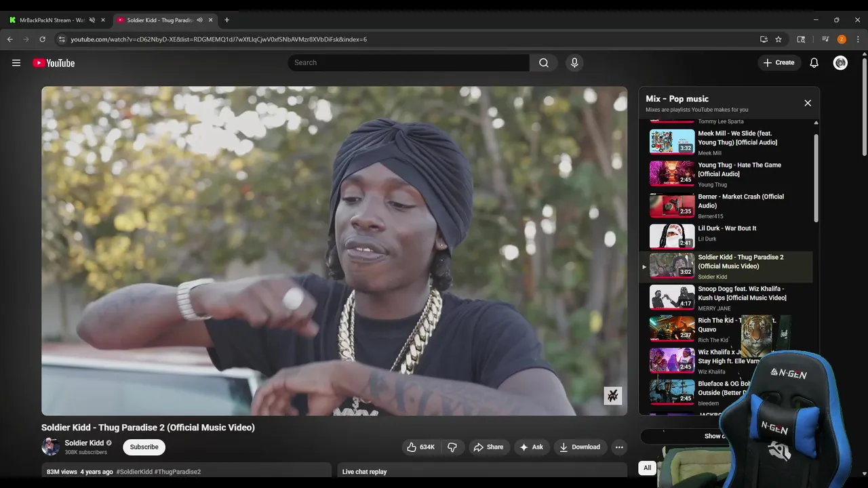Image resolution: width=868 pixels, height=488 pixels.
Task: Play Young Thug - Hate The Game thumbnail
Action: (x=672, y=174)
